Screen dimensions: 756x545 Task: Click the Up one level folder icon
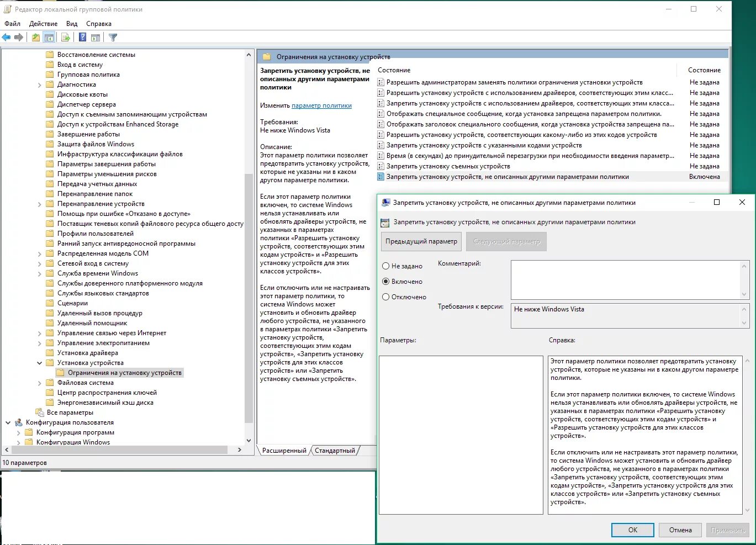pos(36,38)
